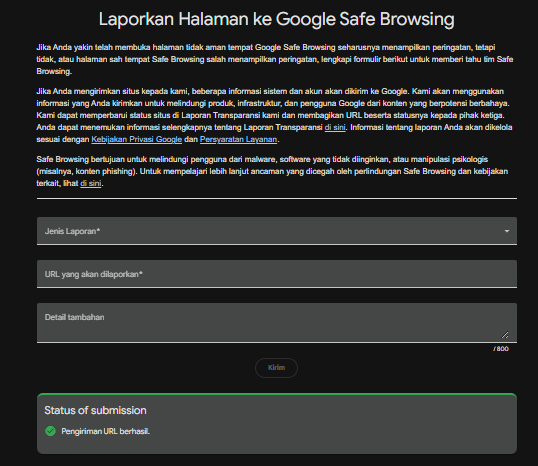Click the Kirim submit button
This screenshot has width=538, height=466.
276,368
